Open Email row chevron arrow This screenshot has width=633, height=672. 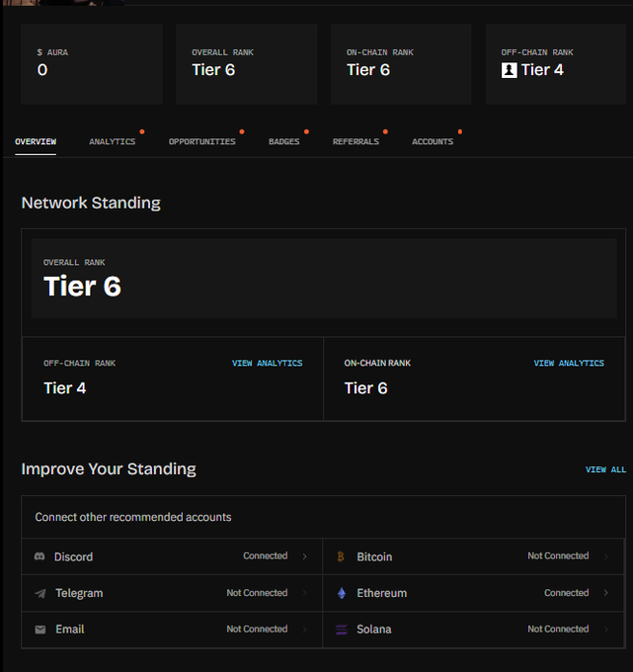[305, 630]
